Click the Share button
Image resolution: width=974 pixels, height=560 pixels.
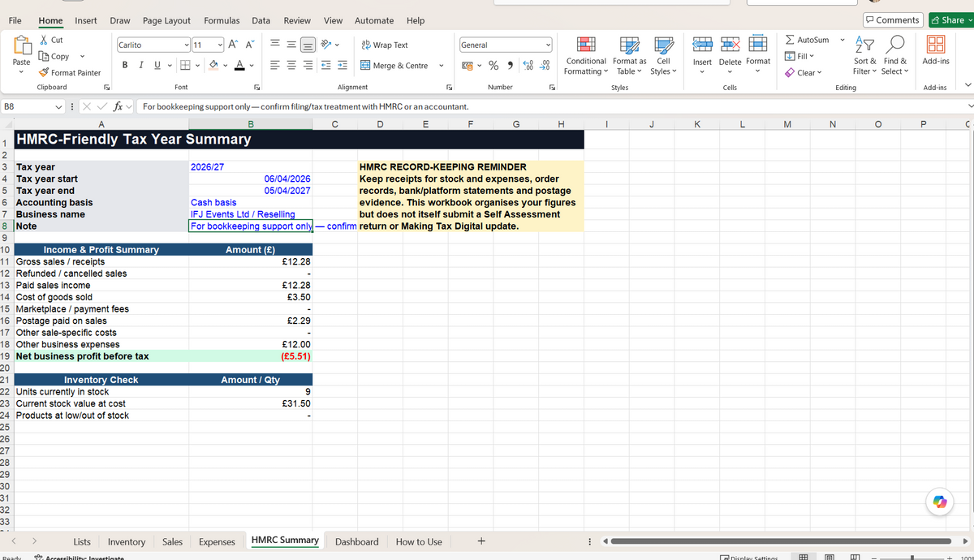pyautogui.click(x=950, y=19)
